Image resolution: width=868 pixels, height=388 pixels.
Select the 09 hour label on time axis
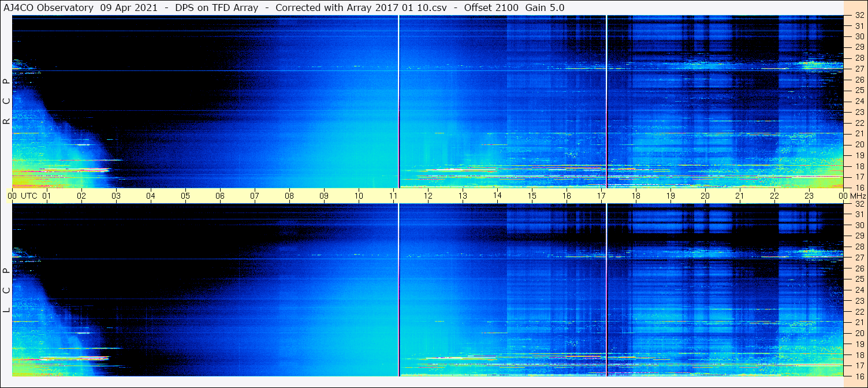[324, 196]
